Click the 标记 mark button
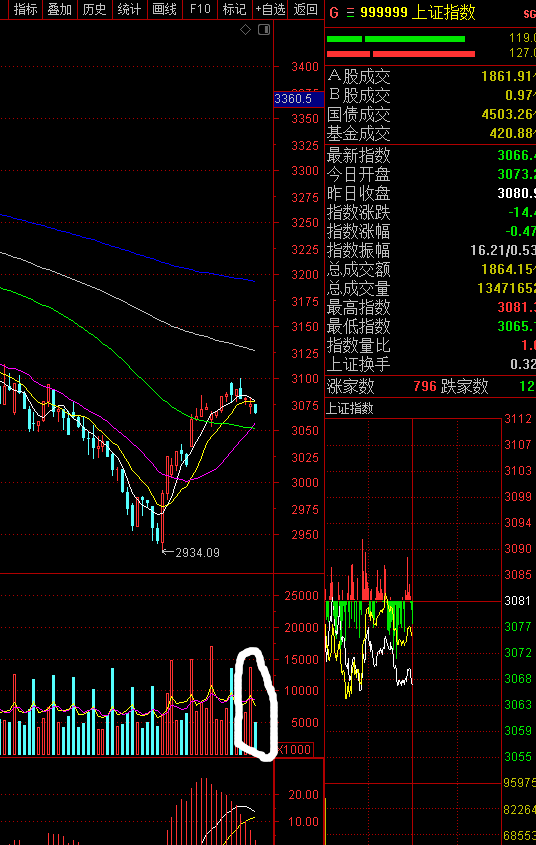 click(235, 9)
